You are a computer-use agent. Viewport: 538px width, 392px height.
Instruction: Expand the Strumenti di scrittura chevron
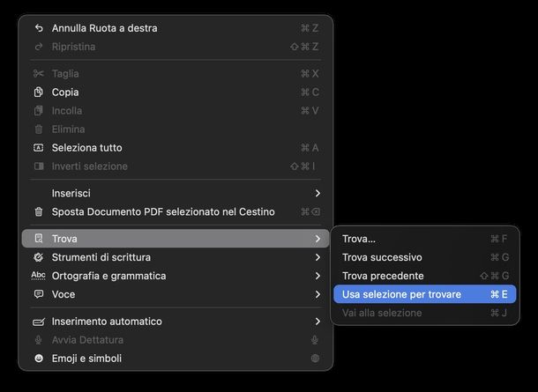318,257
